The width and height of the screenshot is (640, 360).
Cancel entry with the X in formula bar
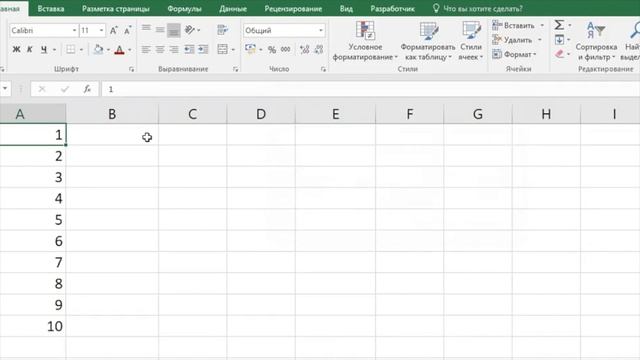click(x=42, y=89)
